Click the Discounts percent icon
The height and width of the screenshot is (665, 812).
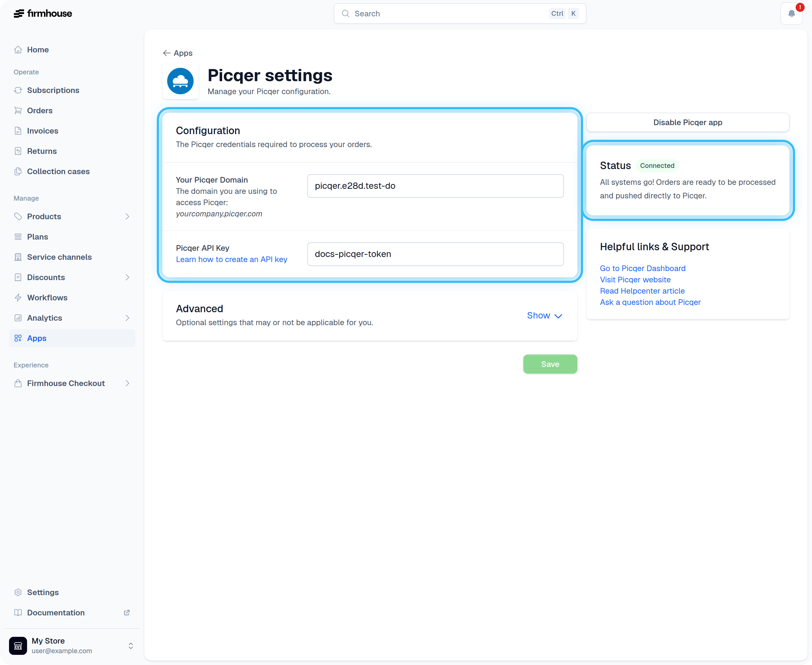(18, 277)
